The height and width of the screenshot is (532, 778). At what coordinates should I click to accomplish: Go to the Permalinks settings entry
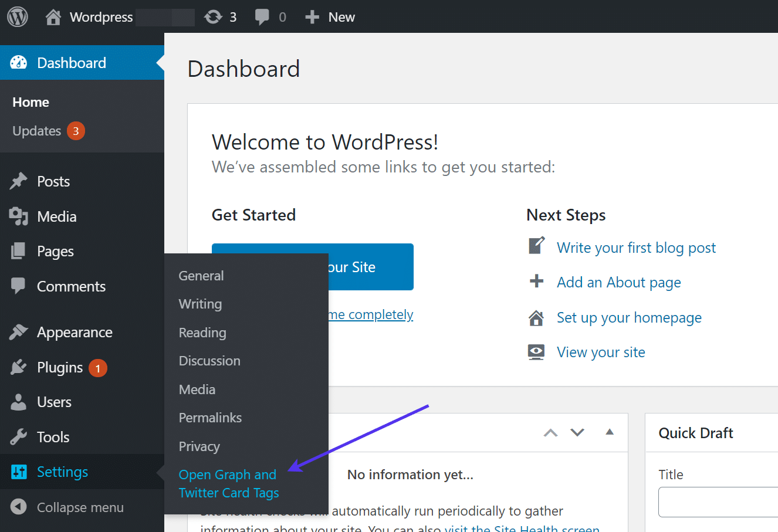(x=210, y=418)
